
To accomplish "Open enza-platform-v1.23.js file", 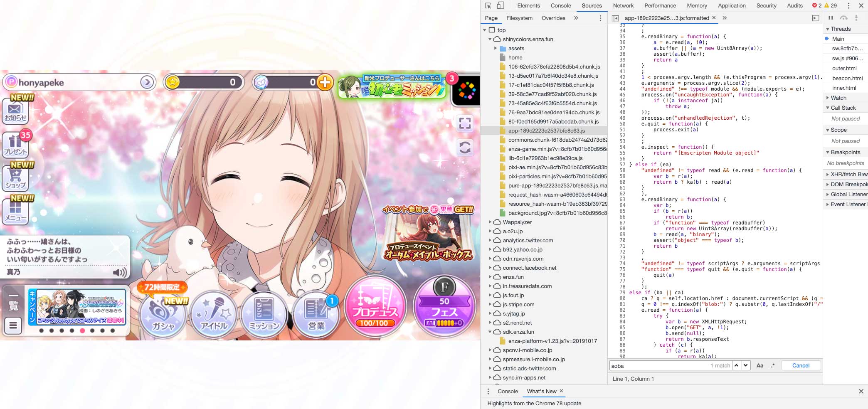I will [552, 341].
